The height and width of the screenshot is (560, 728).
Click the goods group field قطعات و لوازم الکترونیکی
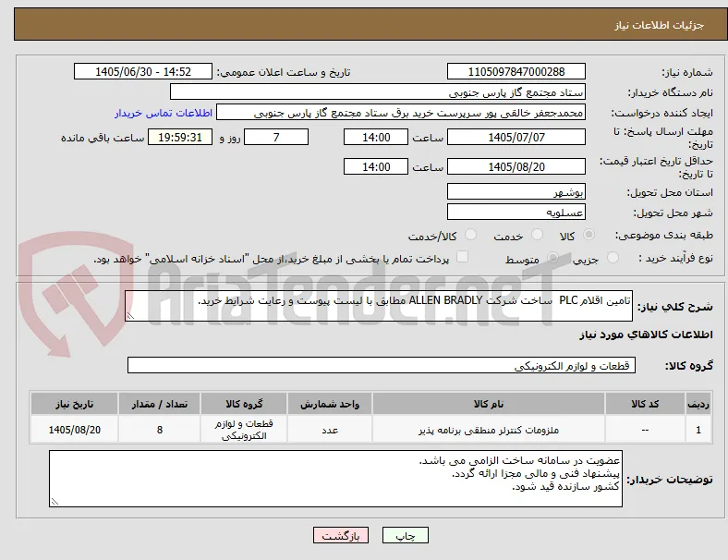click(382, 365)
